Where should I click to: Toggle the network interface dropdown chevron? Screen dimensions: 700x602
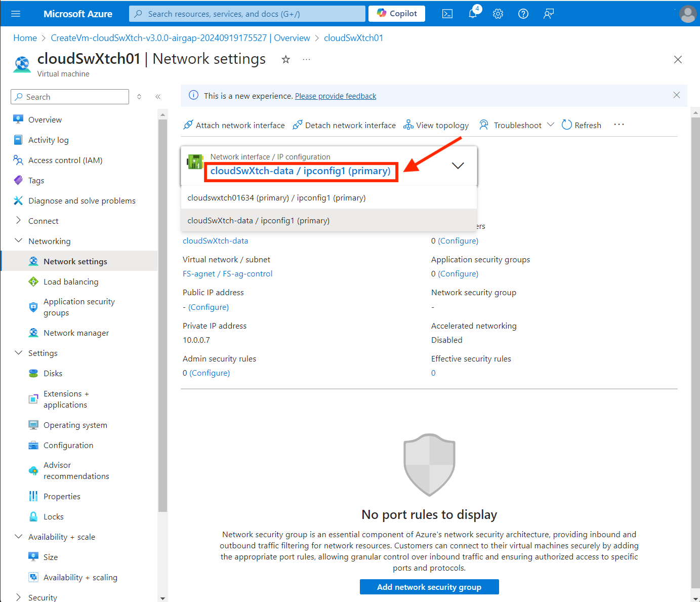(458, 166)
